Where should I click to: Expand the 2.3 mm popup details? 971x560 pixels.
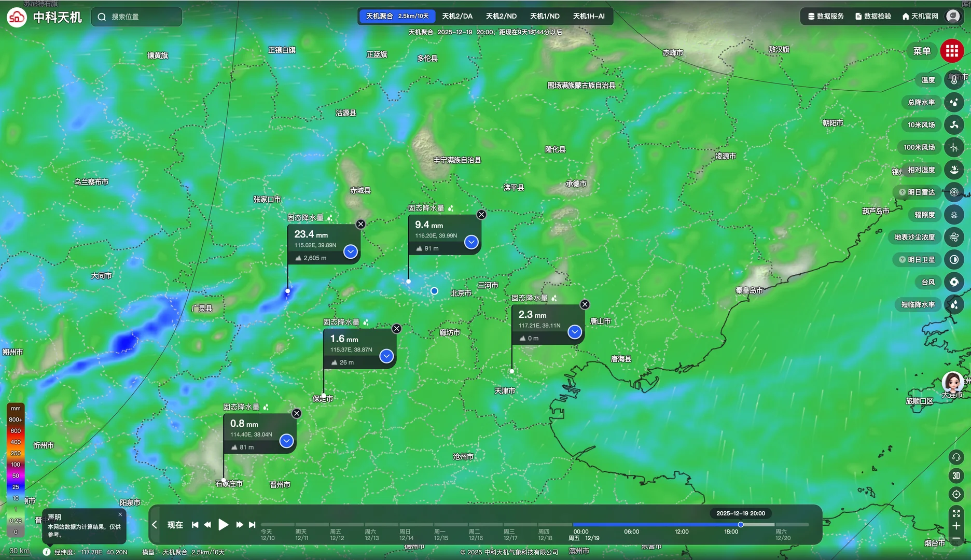click(574, 332)
